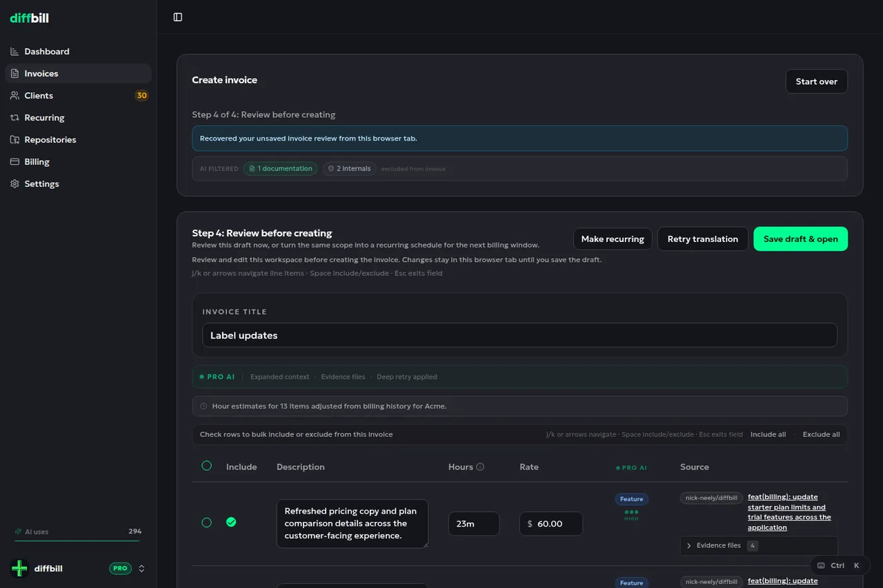Click the 'Step 4 of 4: Review before creating' text
The height and width of the screenshot is (588, 883).
[264, 114]
